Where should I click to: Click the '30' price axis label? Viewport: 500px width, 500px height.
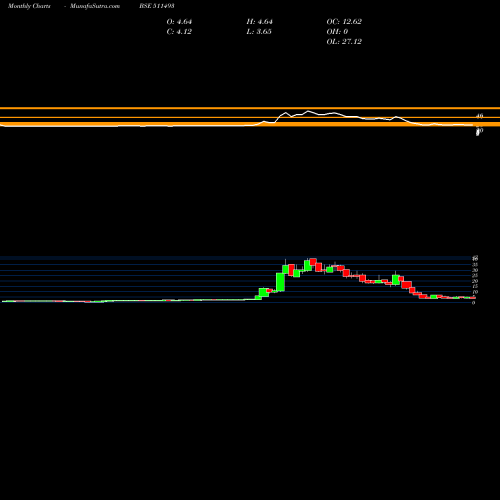click(x=475, y=270)
